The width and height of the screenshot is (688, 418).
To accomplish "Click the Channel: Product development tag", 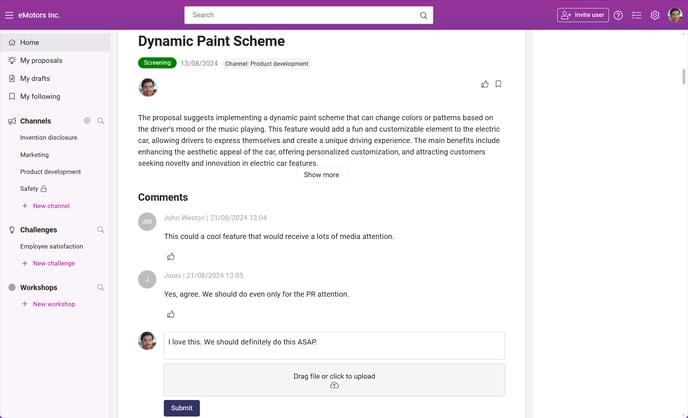I will (x=266, y=64).
